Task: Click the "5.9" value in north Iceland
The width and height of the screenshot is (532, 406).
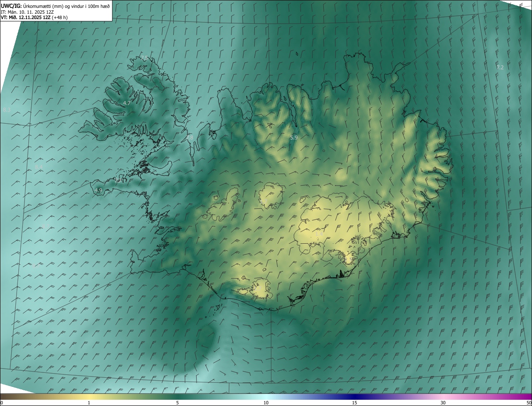Action: pyautogui.click(x=294, y=137)
